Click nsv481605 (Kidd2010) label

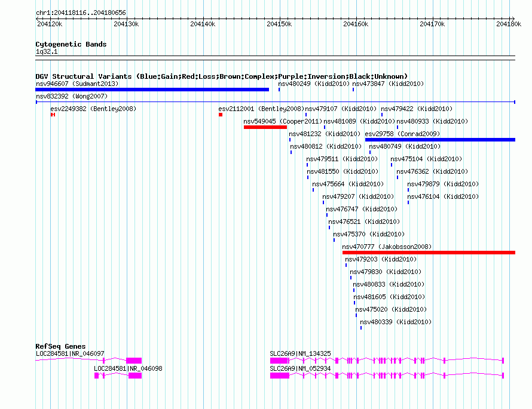(389, 297)
